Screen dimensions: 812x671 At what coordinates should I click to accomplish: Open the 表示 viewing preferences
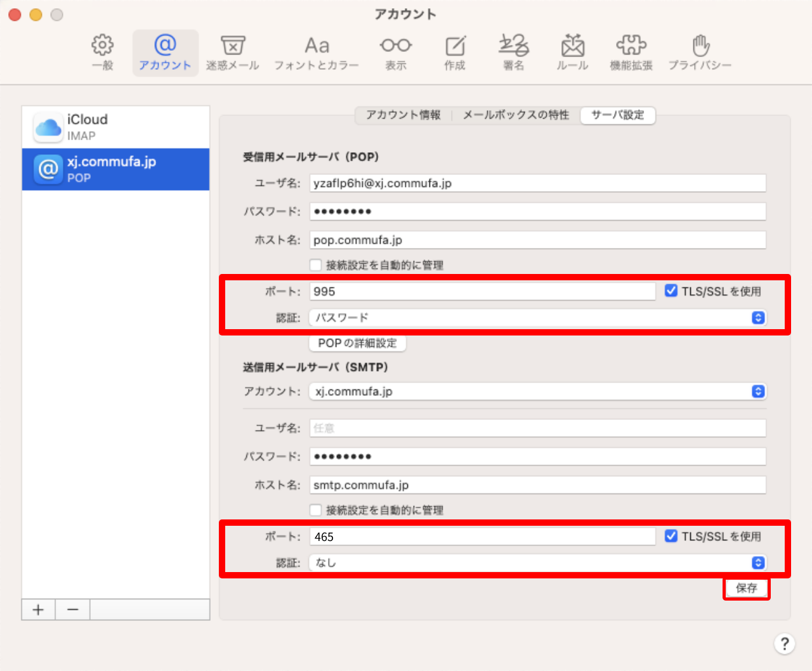point(396,53)
